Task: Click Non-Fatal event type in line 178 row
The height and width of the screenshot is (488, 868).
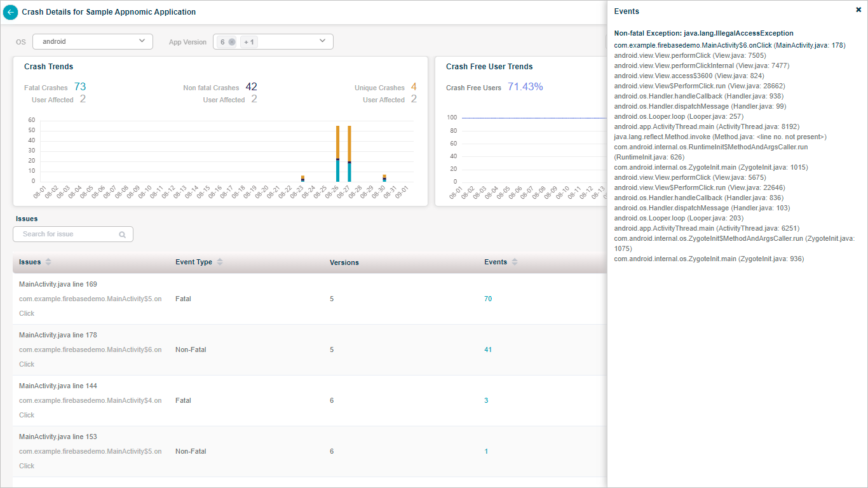Action: 191,349
